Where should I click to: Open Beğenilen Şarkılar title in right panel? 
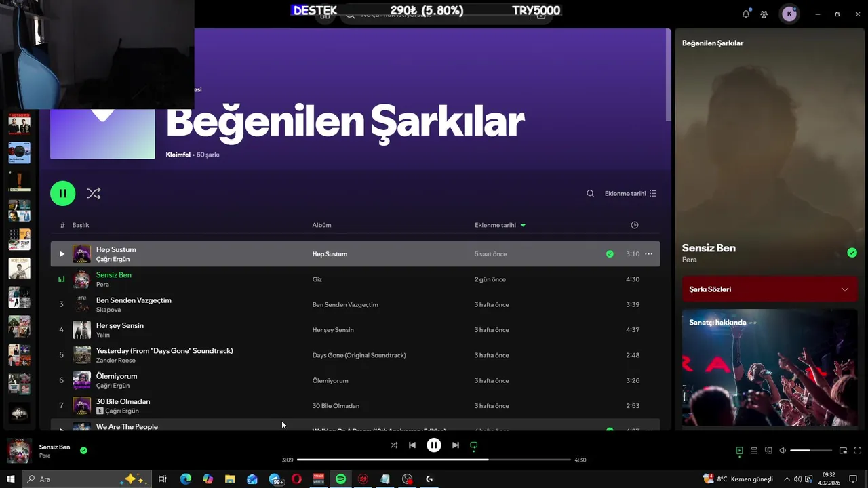click(713, 43)
